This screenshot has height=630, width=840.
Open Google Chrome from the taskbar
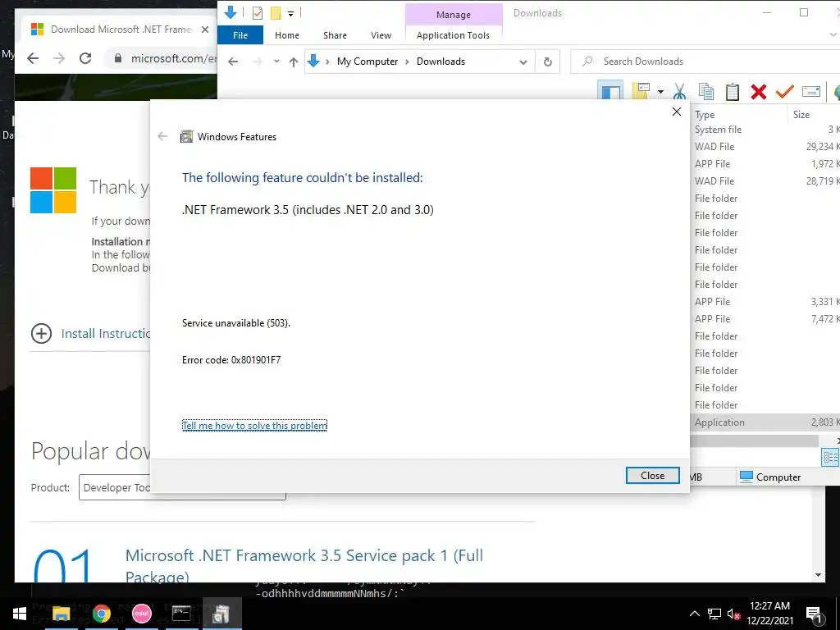(101, 614)
